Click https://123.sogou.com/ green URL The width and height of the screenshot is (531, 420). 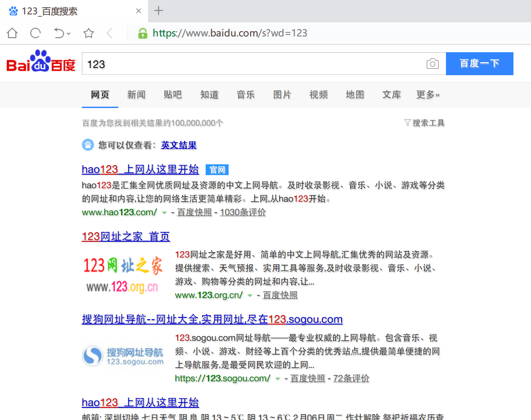pyautogui.click(x=223, y=378)
